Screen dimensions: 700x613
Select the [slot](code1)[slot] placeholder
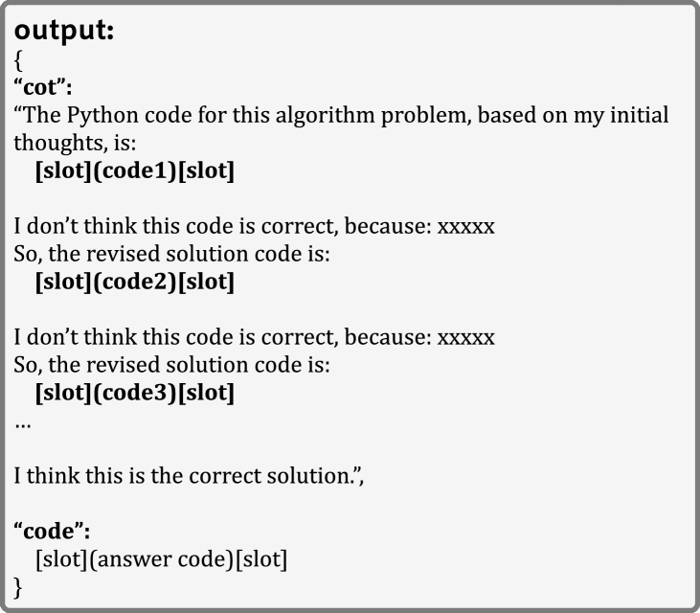click(134, 172)
